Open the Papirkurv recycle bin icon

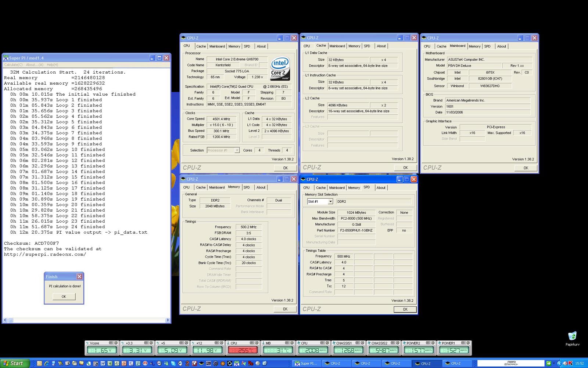(x=572, y=338)
